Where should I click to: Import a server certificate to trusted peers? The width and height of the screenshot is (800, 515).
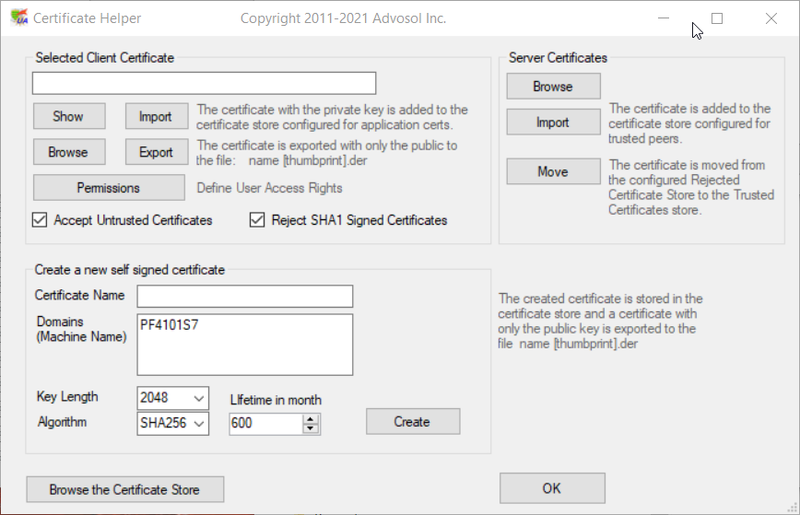click(x=552, y=123)
